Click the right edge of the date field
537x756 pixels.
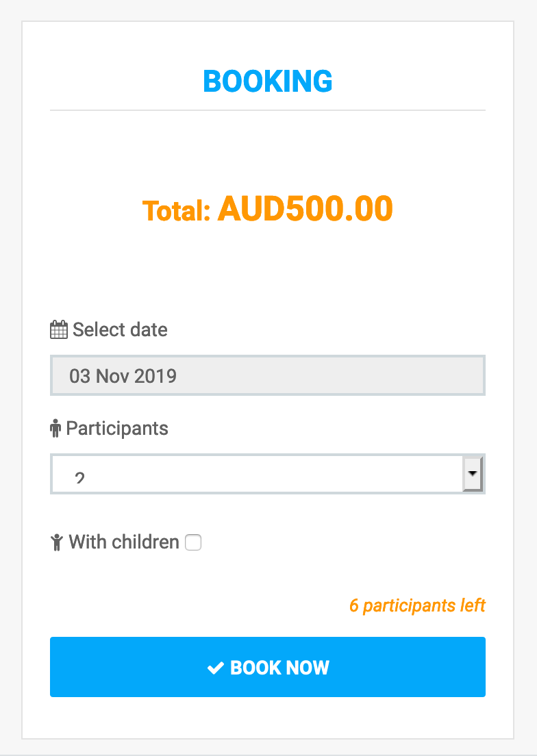point(478,375)
